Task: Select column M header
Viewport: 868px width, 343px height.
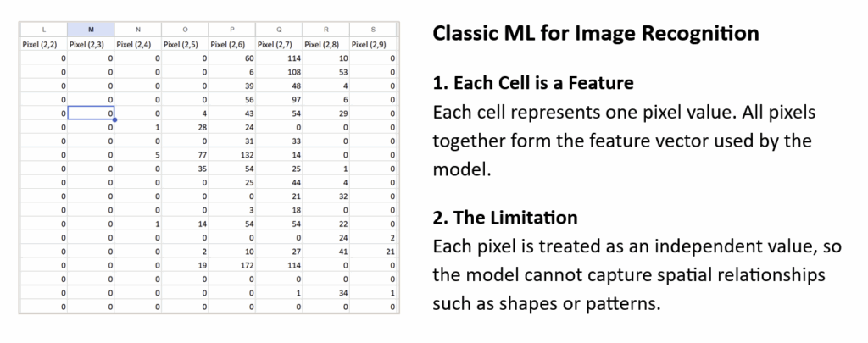Action: pos(91,30)
